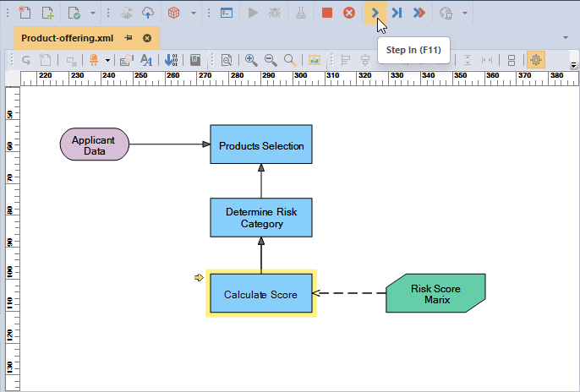Click the align left edges icon

coord(346,60)
